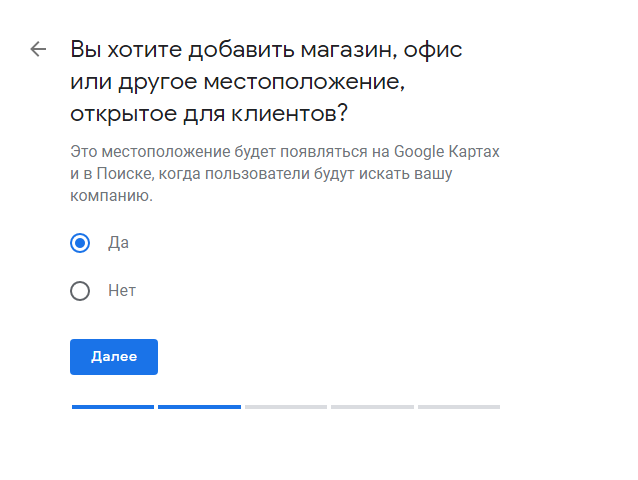Select the "Нет" radio button

(80, 292)
